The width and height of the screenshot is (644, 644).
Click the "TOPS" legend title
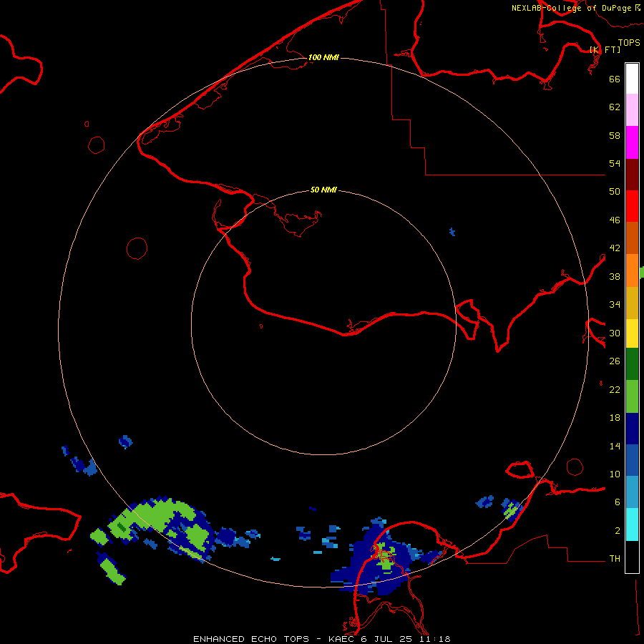[x=629, y=42]
